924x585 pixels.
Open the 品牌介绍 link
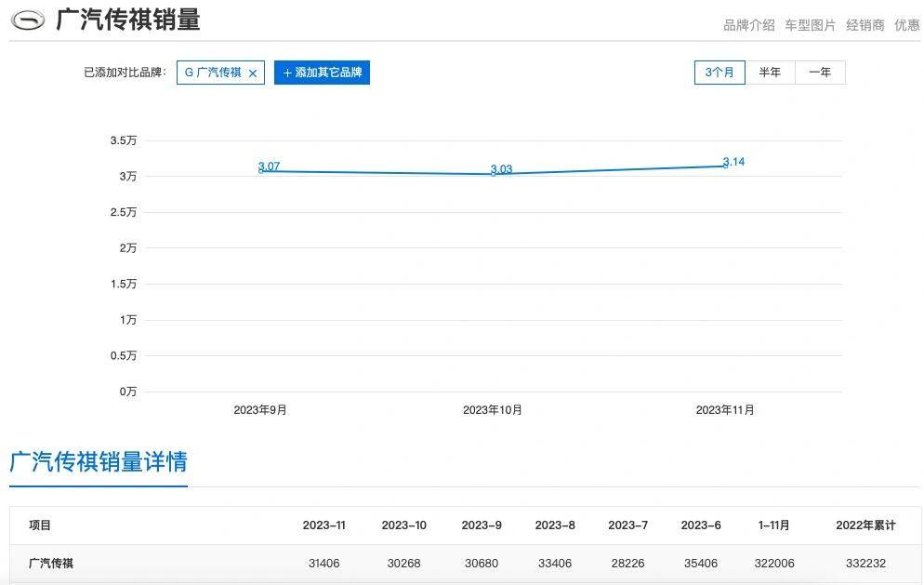(748, 25)
